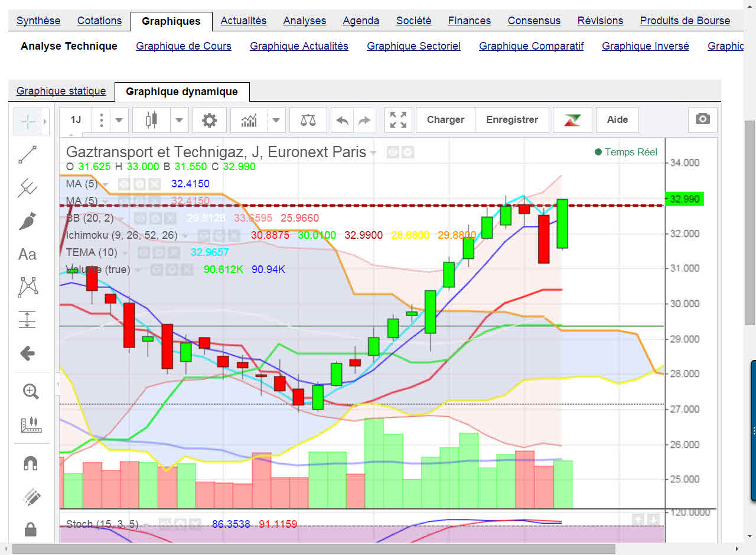Click the Temps Réel indicator
The image size is (756, 555).
click(x=626, y=152)
